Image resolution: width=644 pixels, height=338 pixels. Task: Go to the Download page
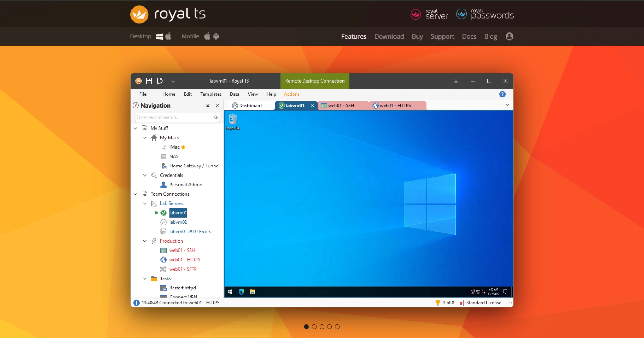(x=389, y=36)
